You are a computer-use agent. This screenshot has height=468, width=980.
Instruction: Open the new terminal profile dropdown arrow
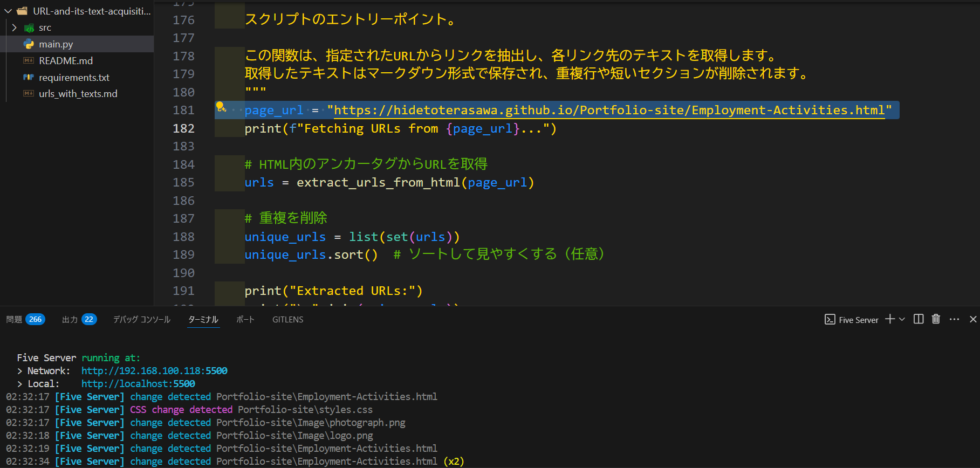(x=902, y=319)
